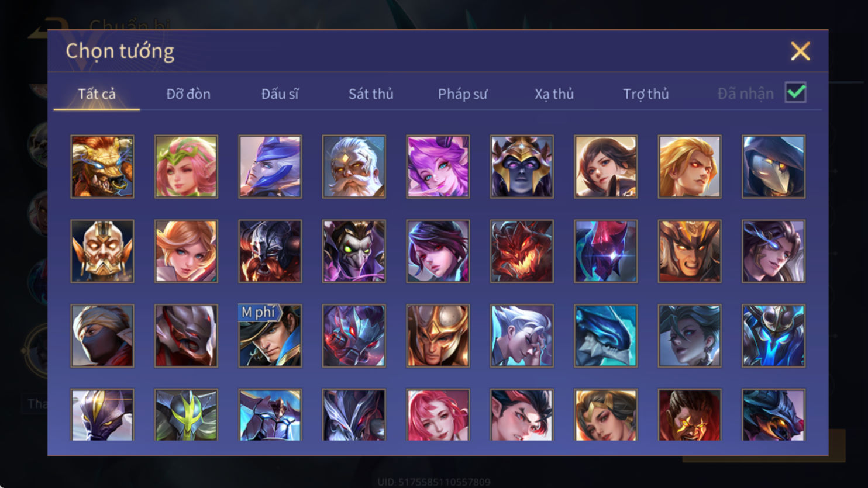Select the hero marked 'M phí'

tap(270, 335)
